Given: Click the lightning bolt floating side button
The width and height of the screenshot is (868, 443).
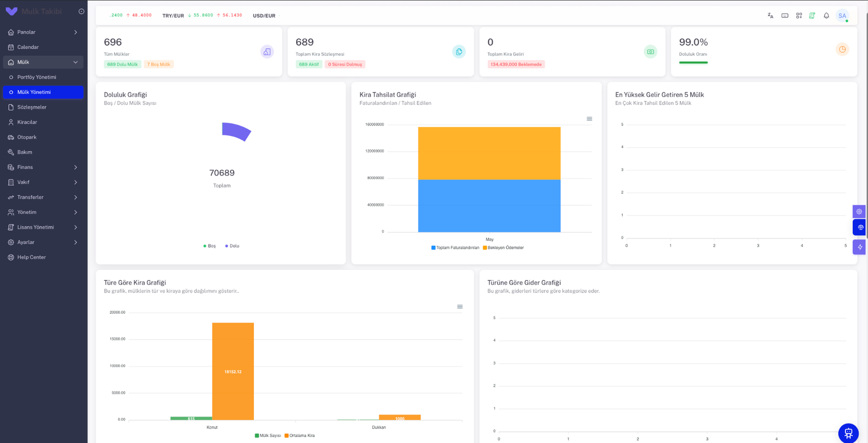Looking at the screenshot, I should tap(859, 247).
